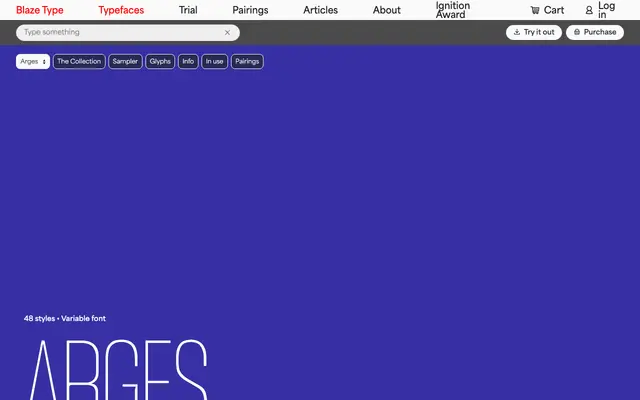Jump to The Collection section

coord(79,62)
